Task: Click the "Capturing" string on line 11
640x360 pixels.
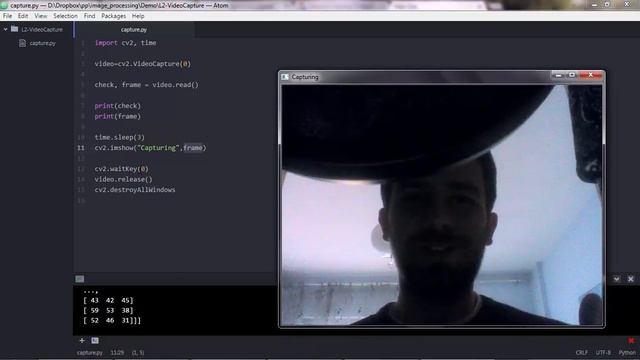Action: click(x=158, y=148)
